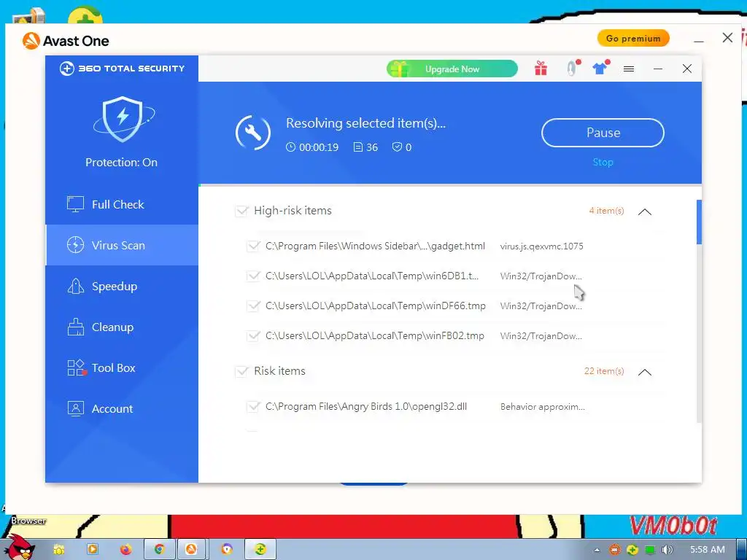
Task: Click the Account person icon
Action: pyautogui.click(x=75, y=408)
